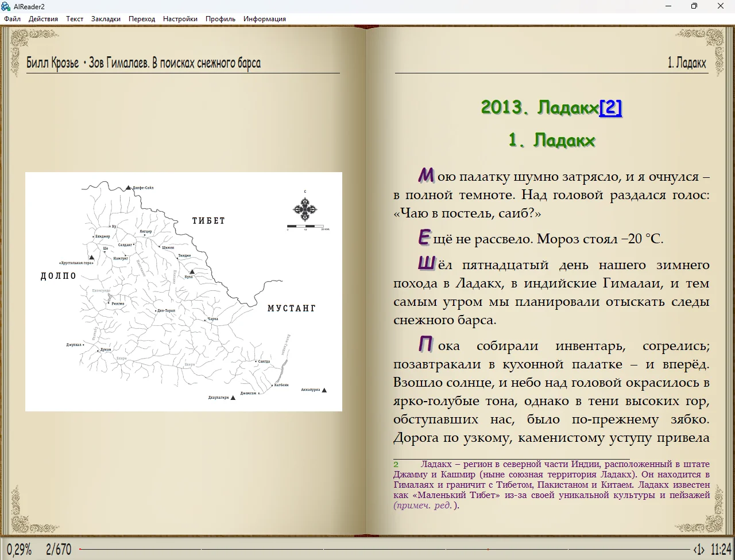Expand the Закладки menu

point(106,19)
